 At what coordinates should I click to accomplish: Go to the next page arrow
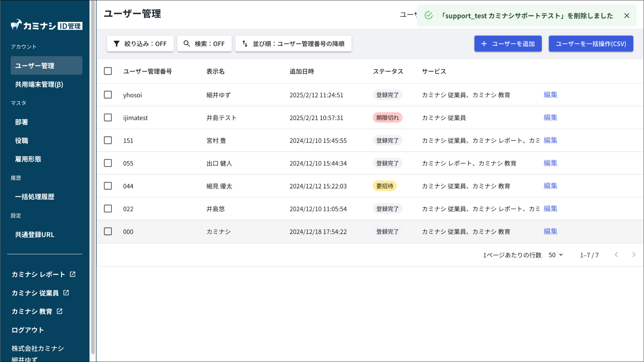pos(634,255)
